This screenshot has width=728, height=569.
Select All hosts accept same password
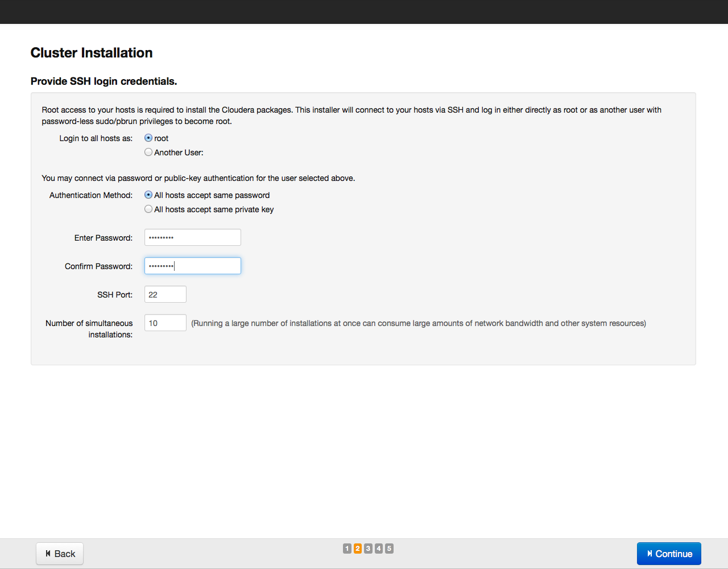pyautogui.click(x=148, y=195)
